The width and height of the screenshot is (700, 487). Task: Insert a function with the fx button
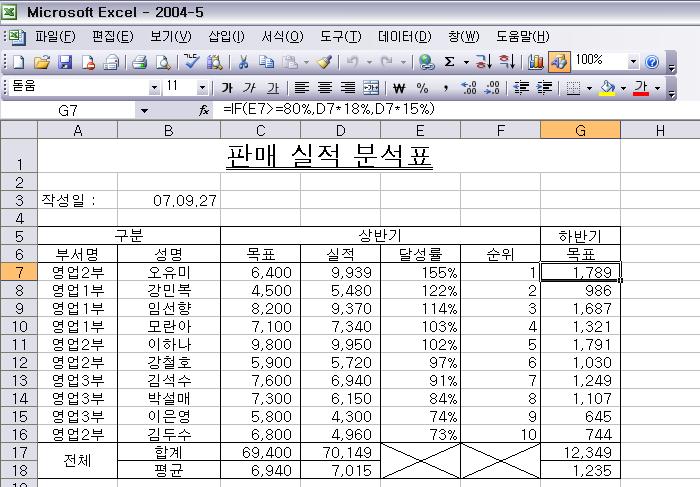204,110
